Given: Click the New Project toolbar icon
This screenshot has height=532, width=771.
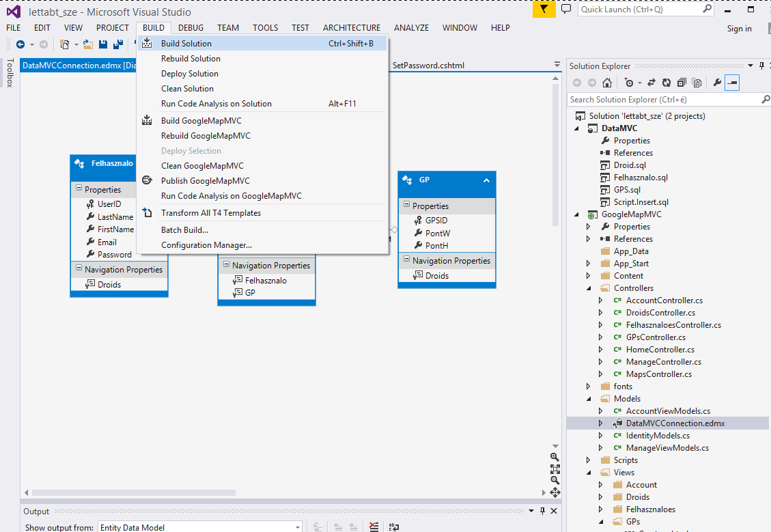Looking at the screenshot, I should (x=64, y=44).
